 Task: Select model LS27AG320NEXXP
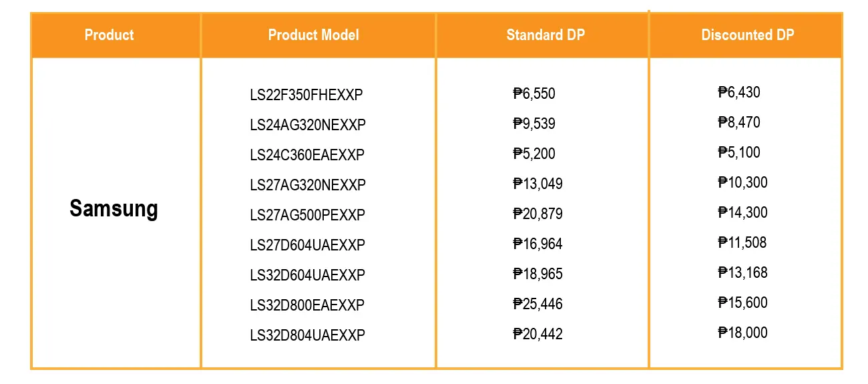(x=308, y=185)
